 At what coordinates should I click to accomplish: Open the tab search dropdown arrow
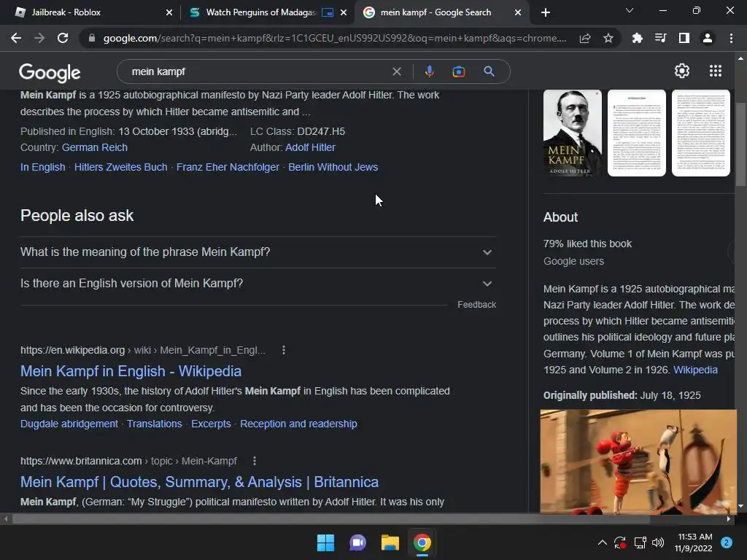630,10
